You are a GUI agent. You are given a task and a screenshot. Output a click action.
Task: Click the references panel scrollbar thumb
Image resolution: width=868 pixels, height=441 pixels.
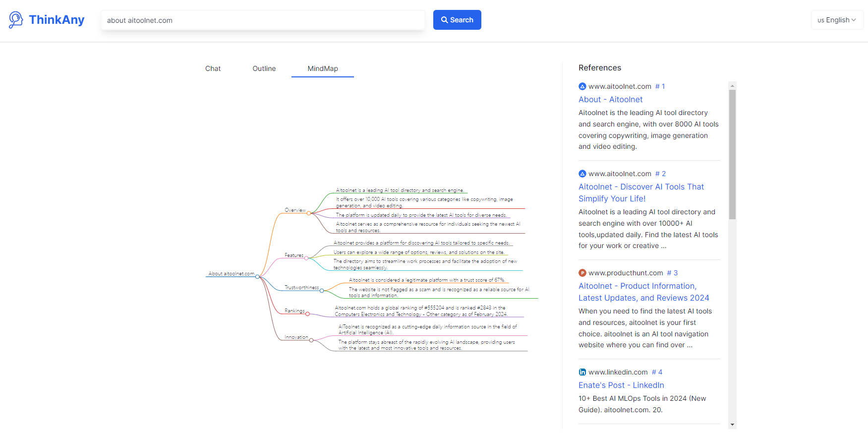[x=732, y=154]
